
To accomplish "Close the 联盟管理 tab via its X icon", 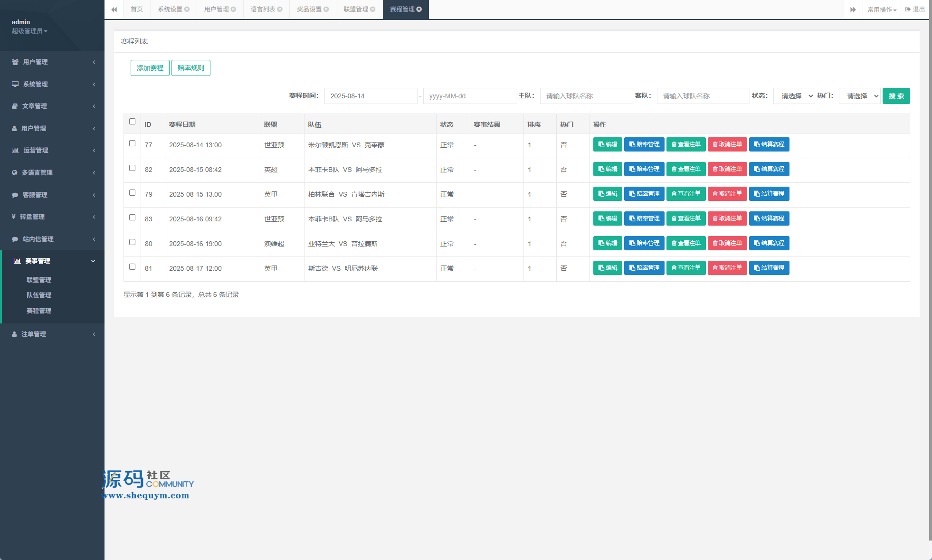I will pyautogui.click(x=373, y=9).
